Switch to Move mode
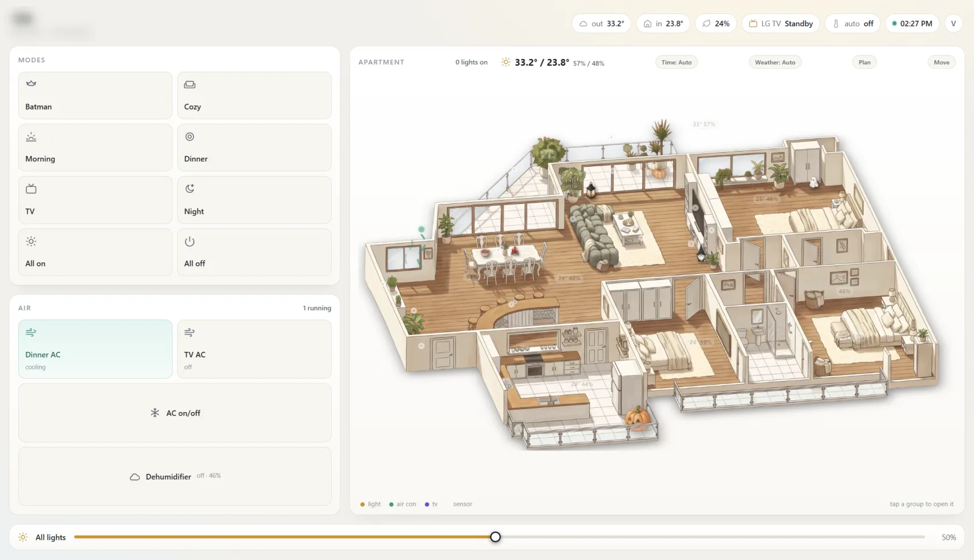Image resolution: width=974 pixels, height=560 pixels. [x=942, y=62]
